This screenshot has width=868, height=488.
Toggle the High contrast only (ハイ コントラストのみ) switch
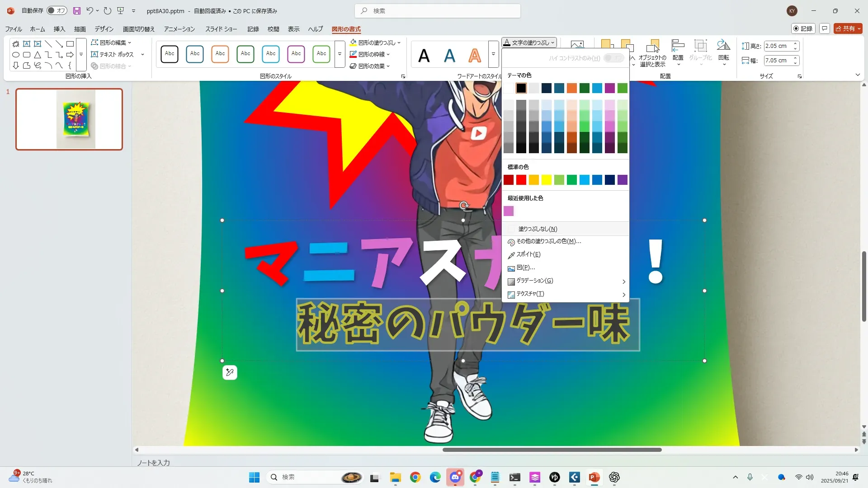(613, 58)
